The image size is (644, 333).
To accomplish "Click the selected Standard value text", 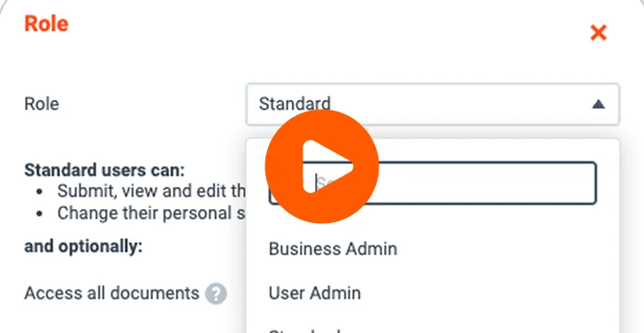I will pyautogui.click(x=295, y=104).
